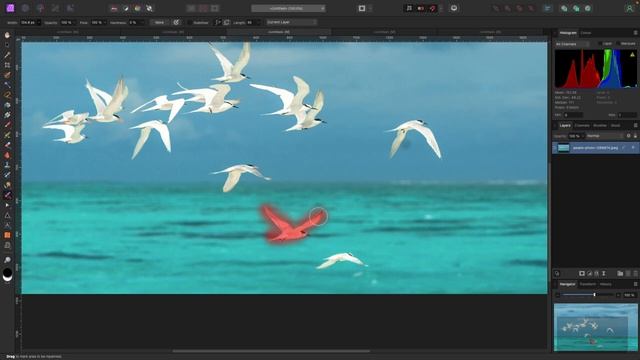The height and width of the screenshot is (360, 640).
Task: Click navigator zoom-in plus button
Action: pyautogui.click(x=618, y=295)
